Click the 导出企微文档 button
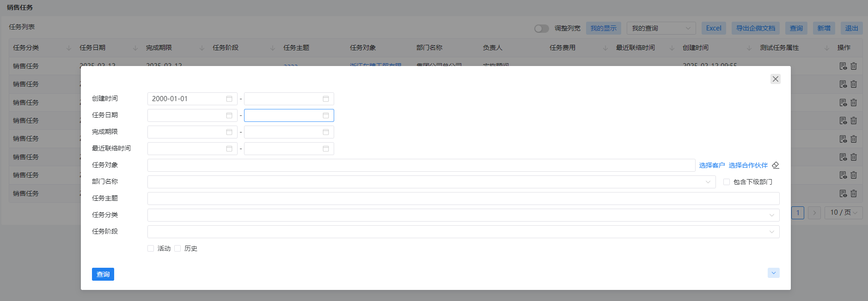This screenshot has height=301, width=868. point(756,28)
